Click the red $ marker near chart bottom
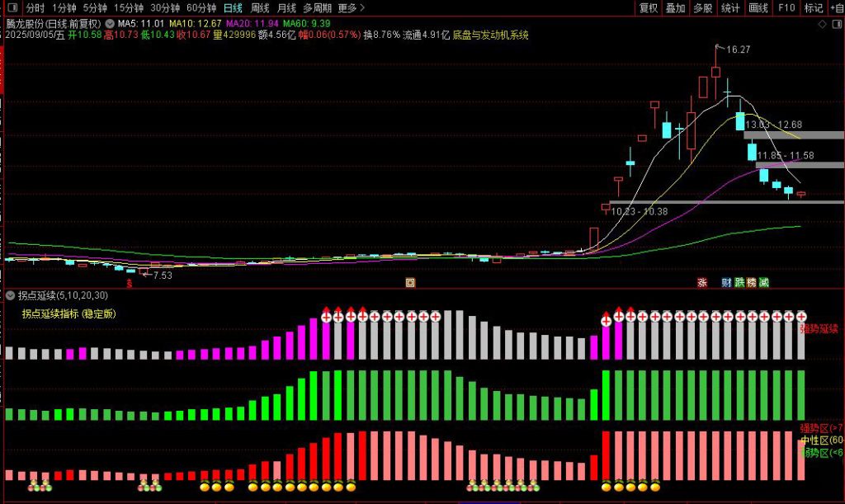The image size is (845, 504). (x=129, y=282)
